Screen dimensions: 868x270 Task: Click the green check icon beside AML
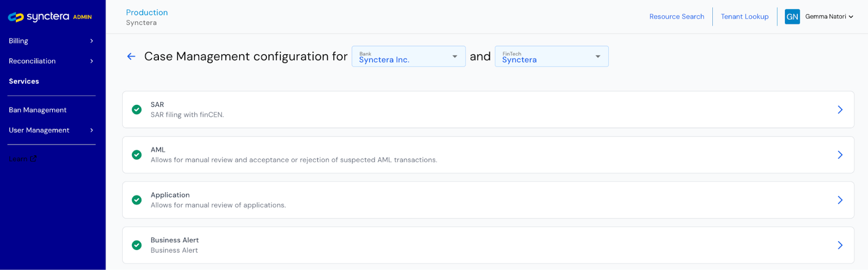coord(137,155)
